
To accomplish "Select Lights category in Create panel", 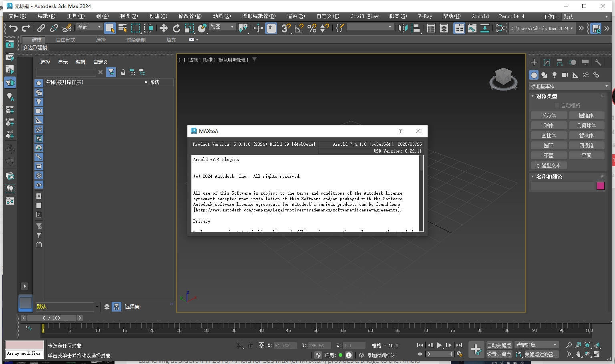I will pyautogui.click(x=555, y=75).
